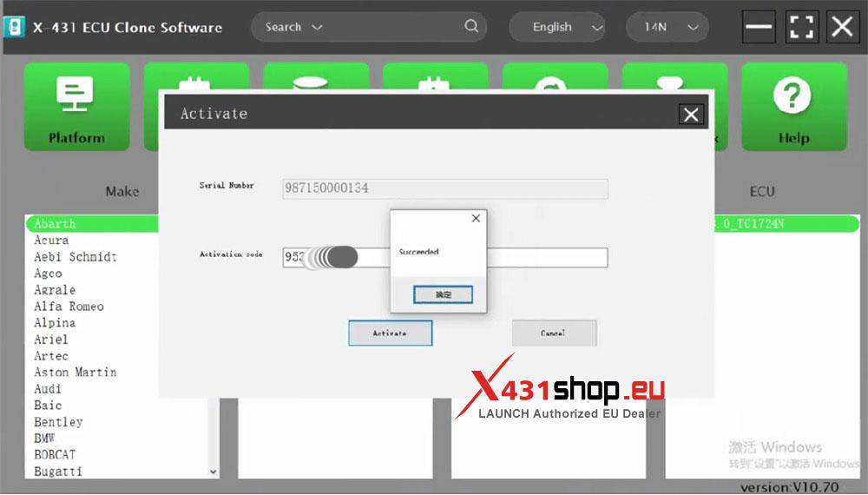868x495 pixels.
Task: Select Artec in the Make list
Action: (x=51, y=356)
